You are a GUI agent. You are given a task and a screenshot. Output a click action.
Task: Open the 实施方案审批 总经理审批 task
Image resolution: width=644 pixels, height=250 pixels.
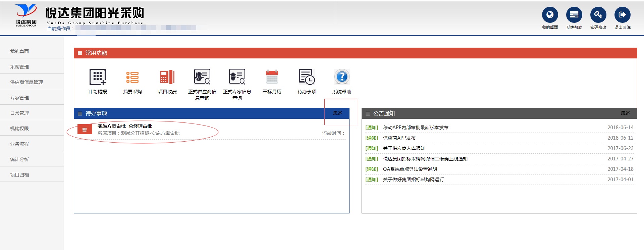coord(125,126)
